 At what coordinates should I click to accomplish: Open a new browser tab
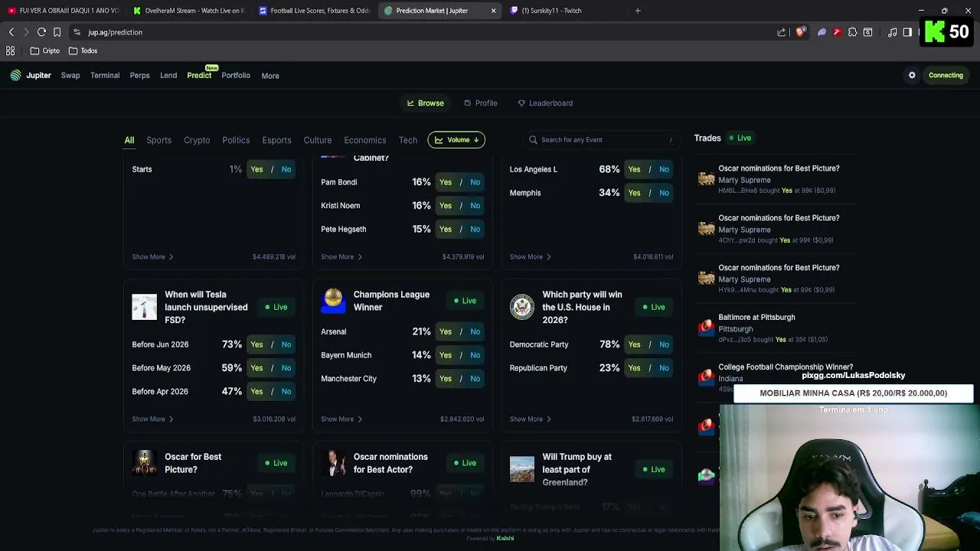tap(638, 11)
